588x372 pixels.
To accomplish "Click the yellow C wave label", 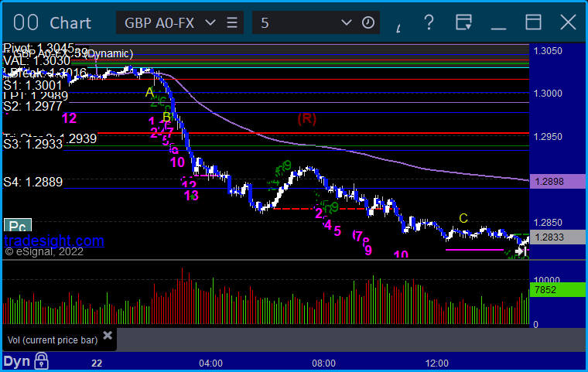I will click(463, 218).
